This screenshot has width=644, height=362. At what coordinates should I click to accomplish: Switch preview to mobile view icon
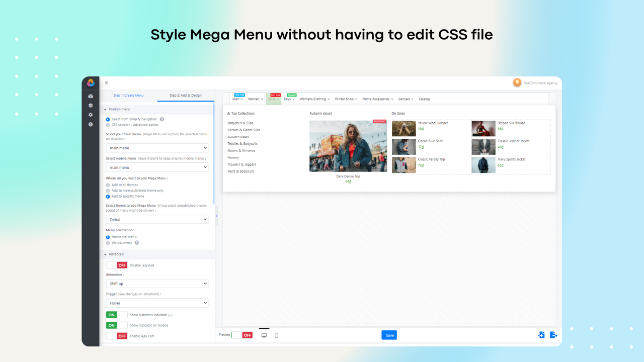tap(276, 335)
